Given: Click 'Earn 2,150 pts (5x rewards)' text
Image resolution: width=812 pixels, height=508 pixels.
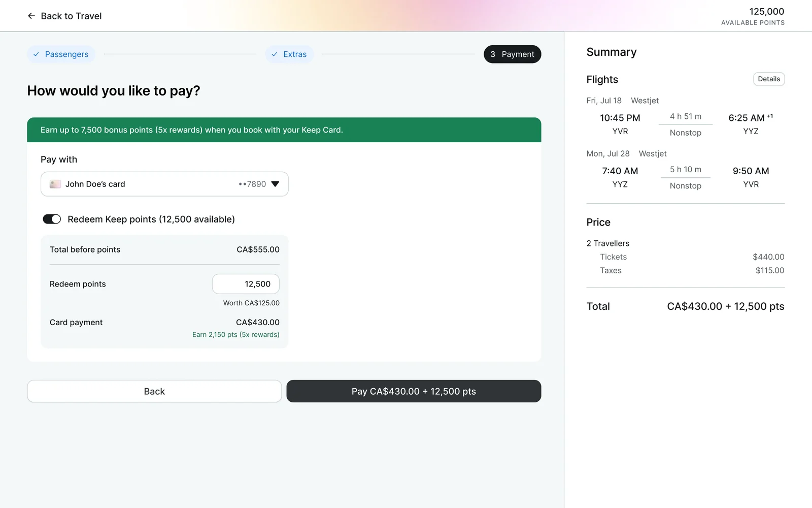Looking at the screenshot, I should [x=236, y=335].
